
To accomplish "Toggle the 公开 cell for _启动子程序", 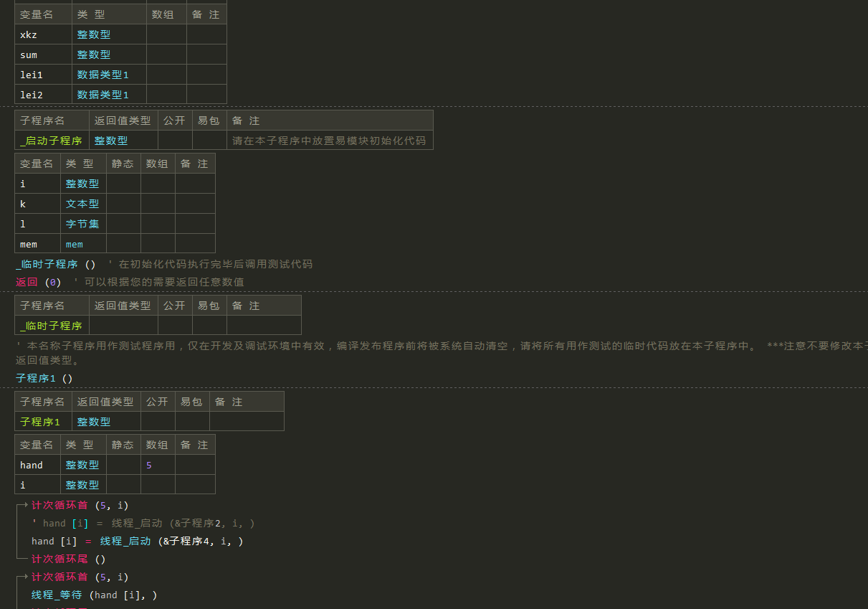I will tap(175, 141).
